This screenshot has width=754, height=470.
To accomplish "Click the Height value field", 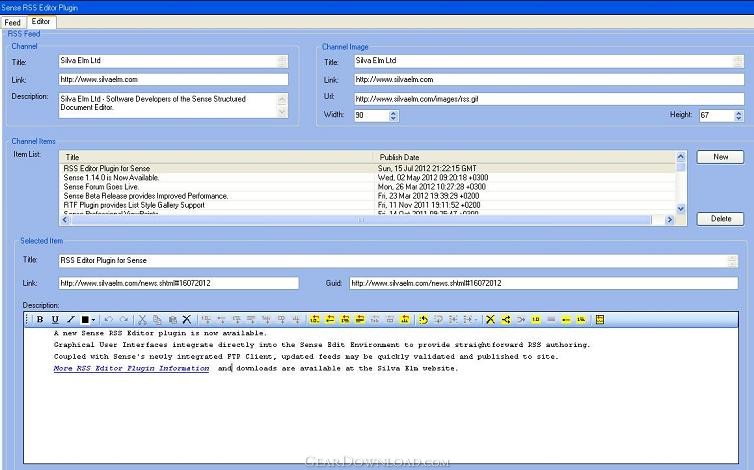I will [x=716, y=115].
